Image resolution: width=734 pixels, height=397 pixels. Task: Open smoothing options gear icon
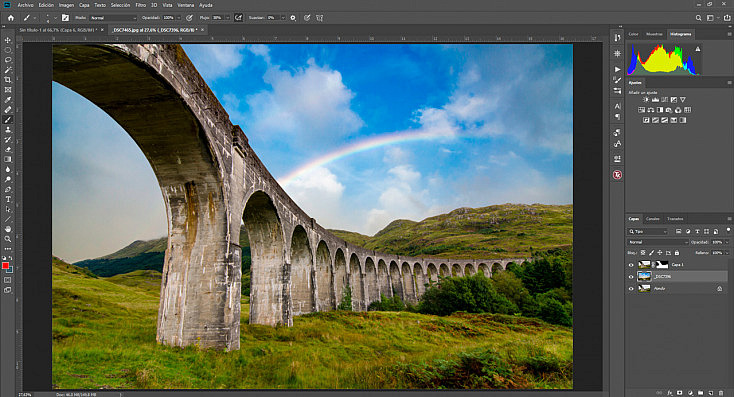coord(293,18)
